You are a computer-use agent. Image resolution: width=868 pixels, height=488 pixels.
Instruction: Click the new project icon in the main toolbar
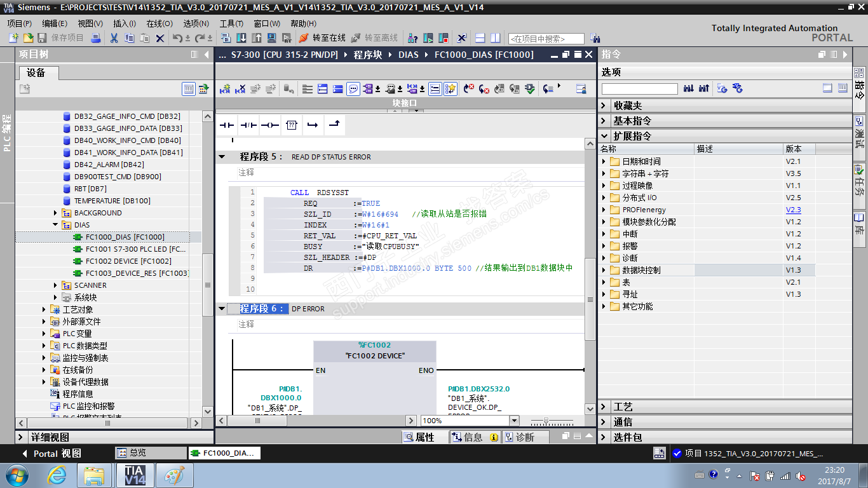coord(13,38)
